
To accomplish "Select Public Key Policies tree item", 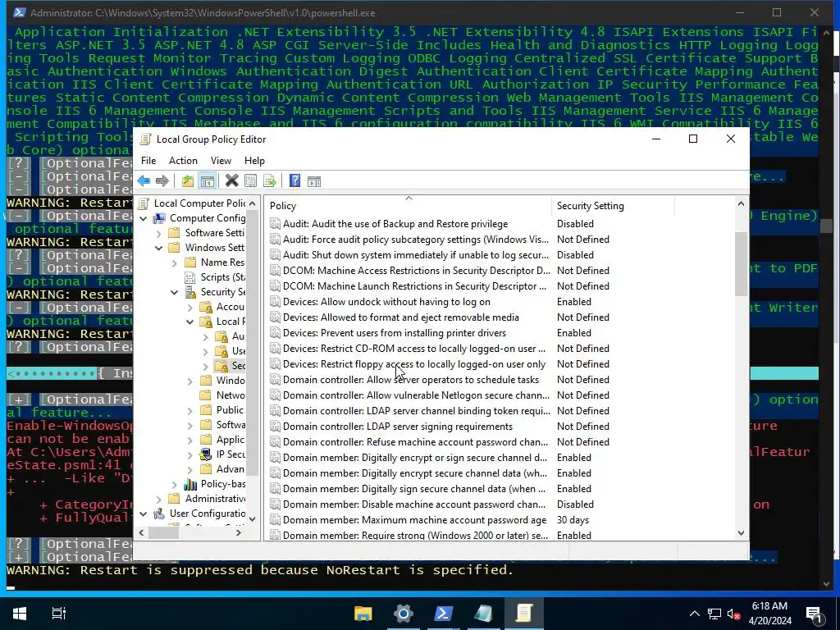I will [230, 410].
